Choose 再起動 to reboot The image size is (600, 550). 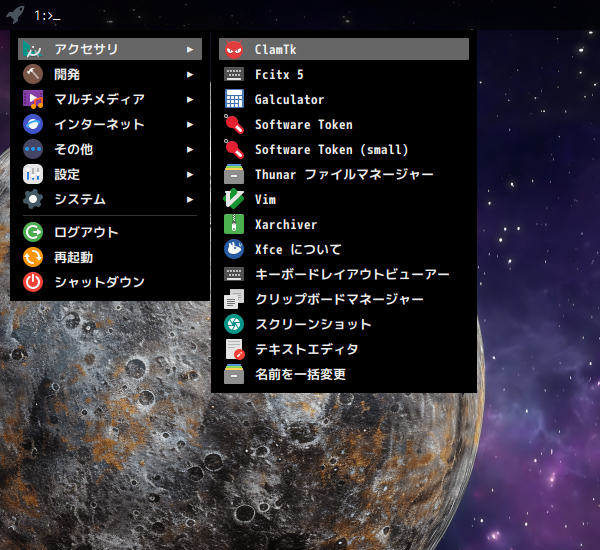click(x=110, y=257)
